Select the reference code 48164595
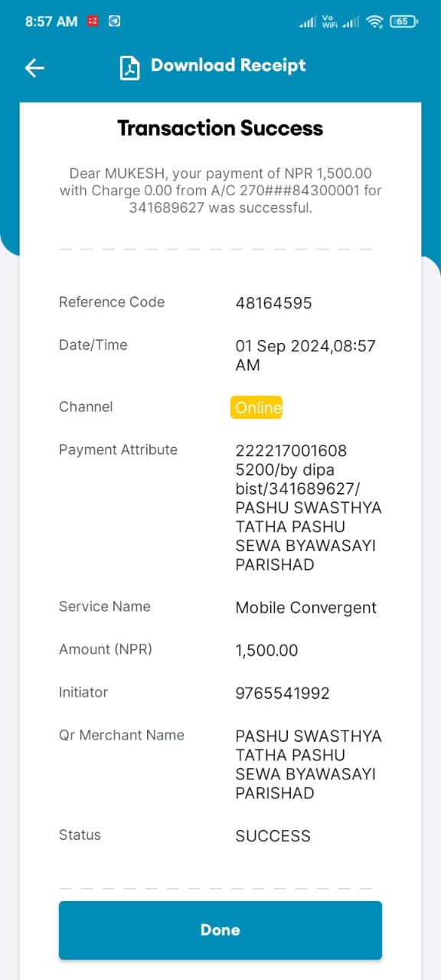This screenshot has height=980, width=441. click(273, 303)
